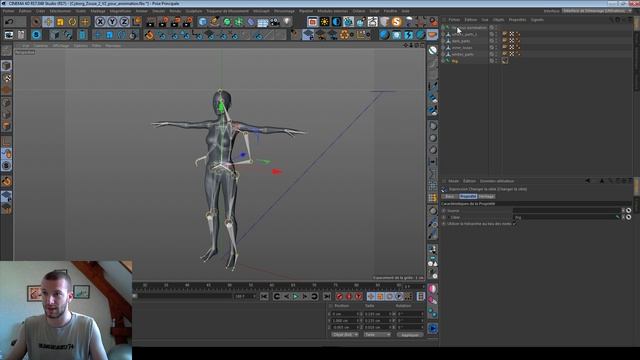Screen dimensions: 640x360
Task: Click the Make Editable icon in left sidebar
Action: (7, 51)
